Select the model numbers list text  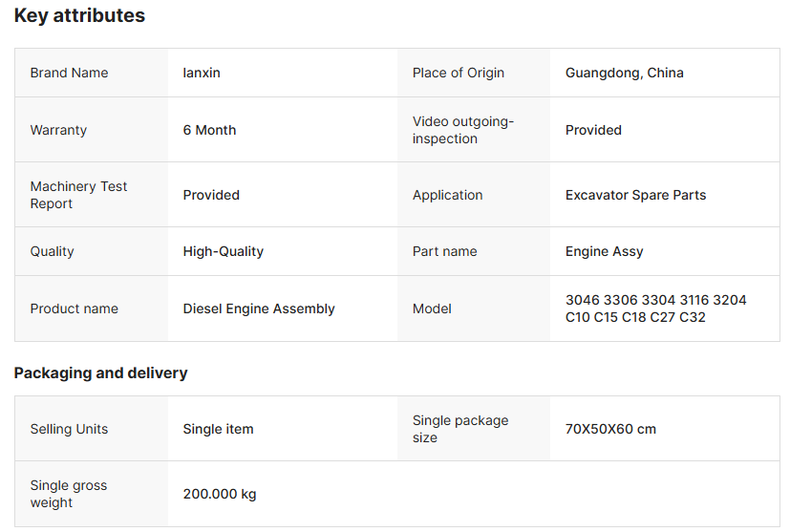pyautogui.click(x=655, y=309)
